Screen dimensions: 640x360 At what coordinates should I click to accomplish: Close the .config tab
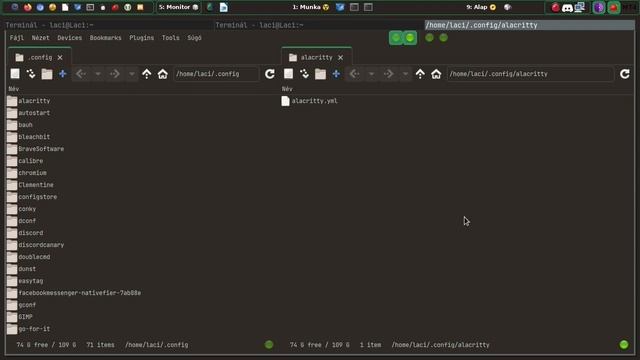(60, 58)
